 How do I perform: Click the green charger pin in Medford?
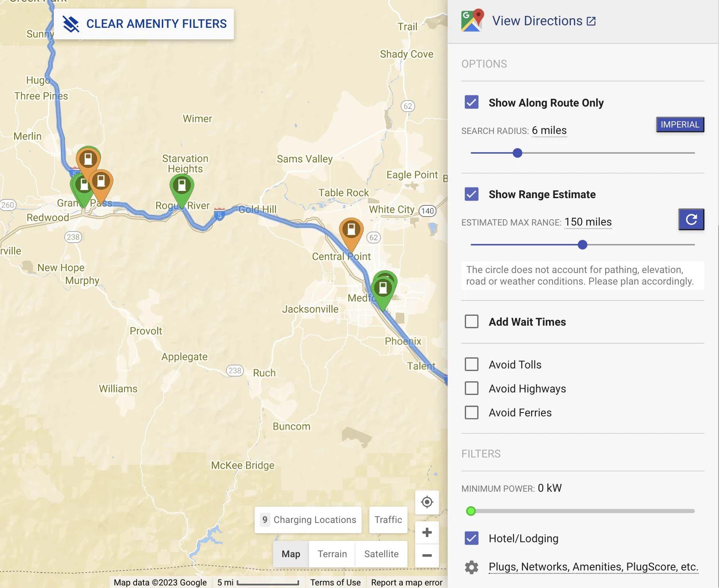click(x=383, y=288)
